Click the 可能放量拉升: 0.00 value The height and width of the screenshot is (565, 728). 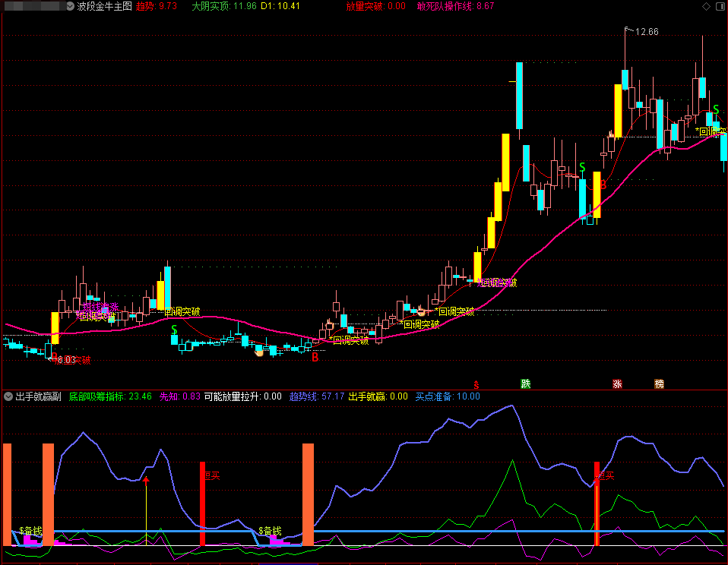[243, 396]
